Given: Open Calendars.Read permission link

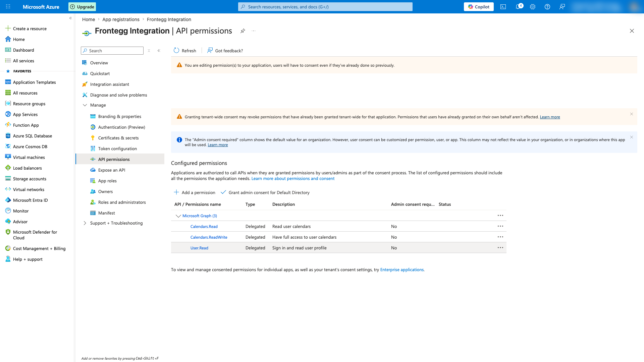Looking at the screenshot, I should (204, 227).
